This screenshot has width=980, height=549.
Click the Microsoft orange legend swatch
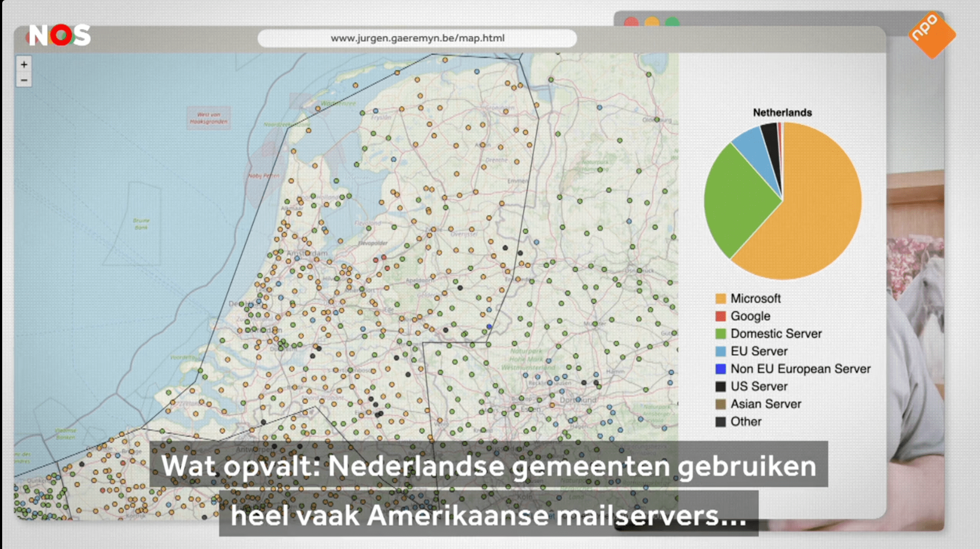[721, 299]
